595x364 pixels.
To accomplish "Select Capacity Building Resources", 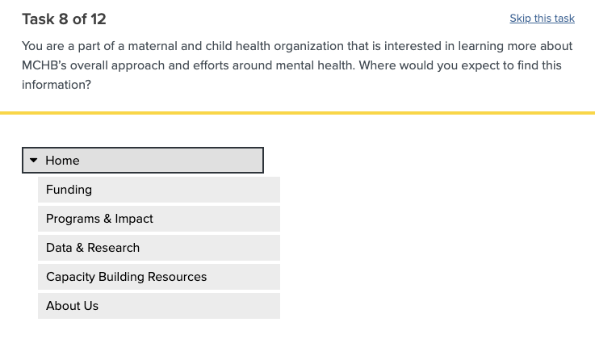I will 126,277.
